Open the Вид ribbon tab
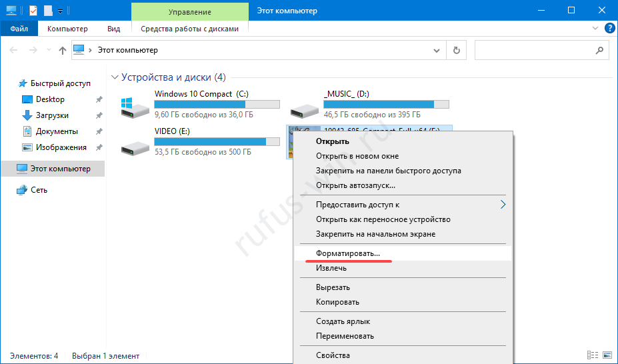 [x=113, y=29]
